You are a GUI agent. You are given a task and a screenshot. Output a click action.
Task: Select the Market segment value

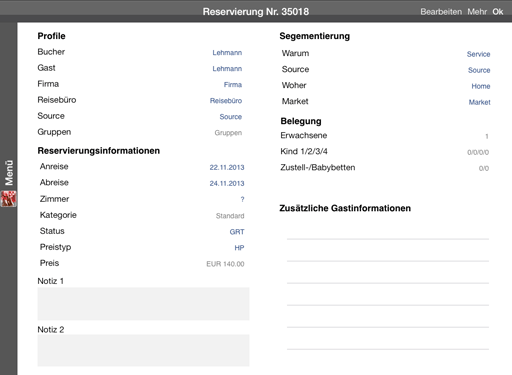479,102
